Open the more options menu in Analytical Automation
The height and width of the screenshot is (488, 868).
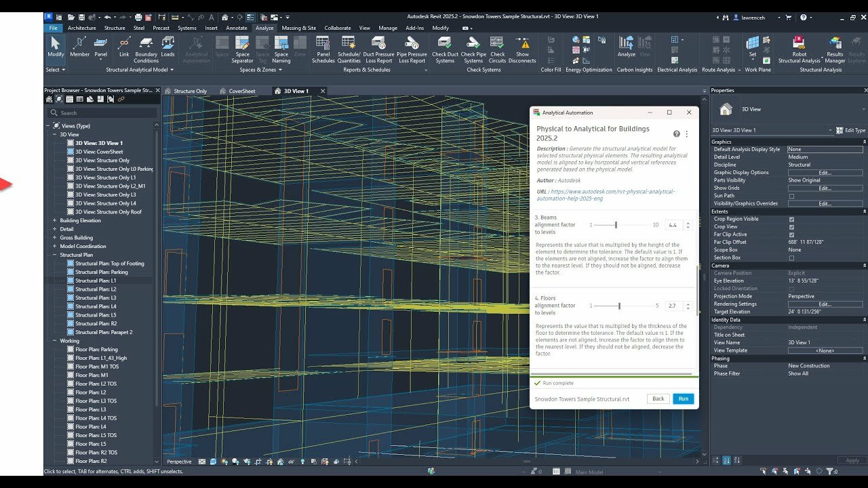click(x=686, y=134)
